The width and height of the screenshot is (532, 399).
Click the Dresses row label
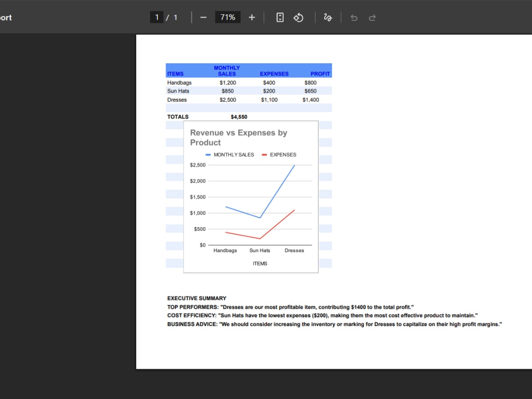click(x=177, y=100)
